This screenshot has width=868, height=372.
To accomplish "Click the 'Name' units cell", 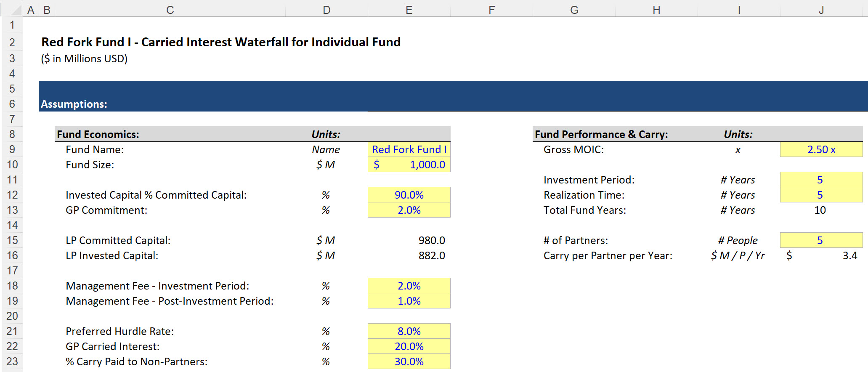I will pos(326,149).
